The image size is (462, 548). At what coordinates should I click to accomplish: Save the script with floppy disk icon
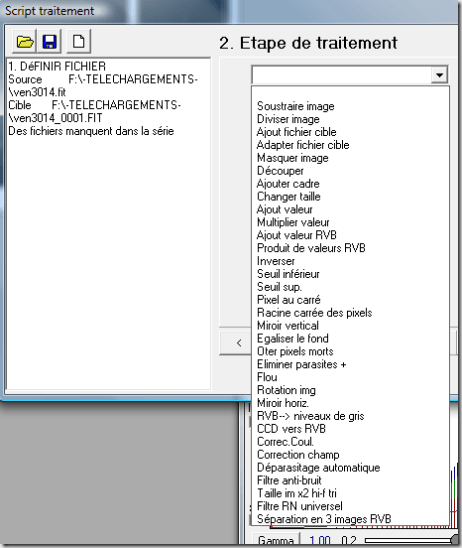coord(49,42)
